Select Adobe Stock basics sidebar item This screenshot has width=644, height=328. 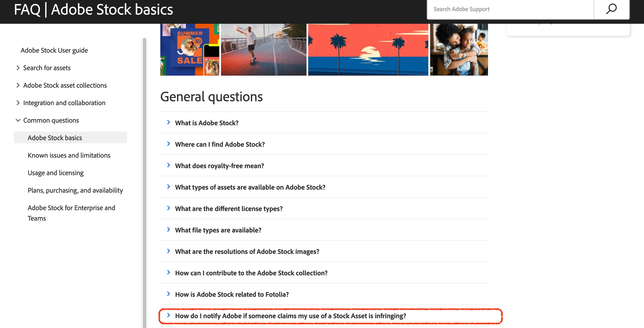tap(55, 138)
